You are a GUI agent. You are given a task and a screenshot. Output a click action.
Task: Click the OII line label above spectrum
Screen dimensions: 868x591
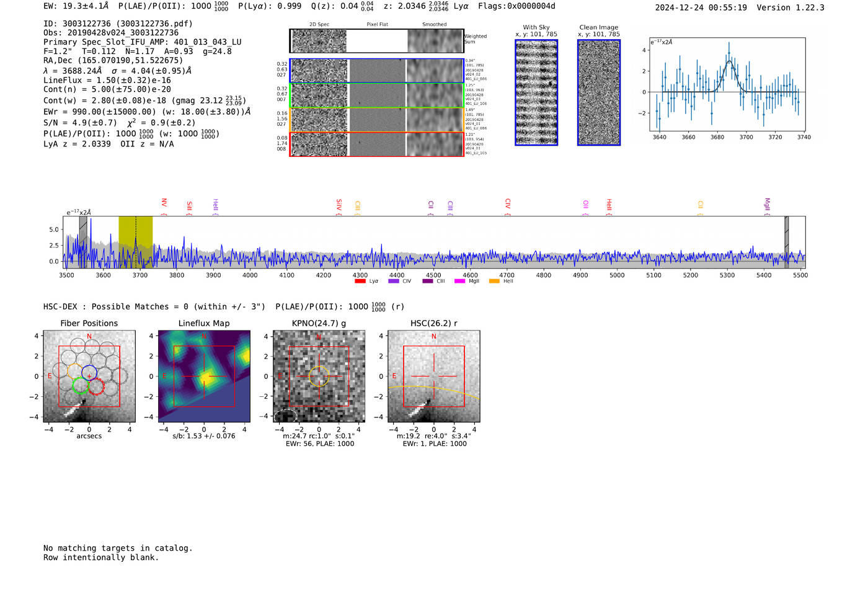coord(585,205)
